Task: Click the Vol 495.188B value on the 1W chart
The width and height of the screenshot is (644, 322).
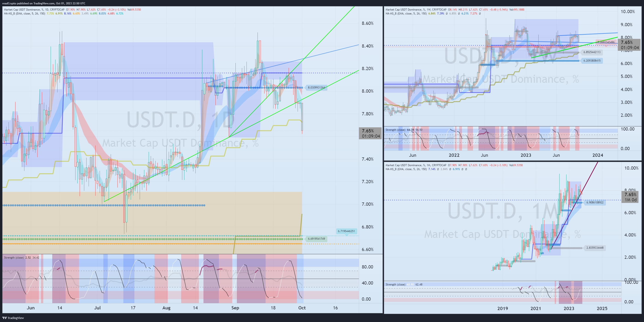Action: click(x=517, y=10)
